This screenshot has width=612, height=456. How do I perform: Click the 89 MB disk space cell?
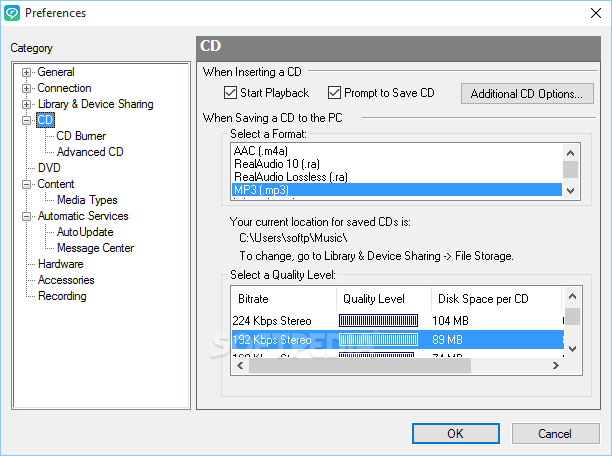(447, 340)
